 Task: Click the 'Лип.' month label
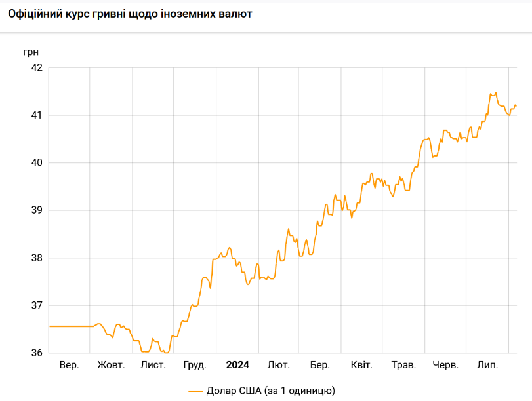[x=487, y=365]
